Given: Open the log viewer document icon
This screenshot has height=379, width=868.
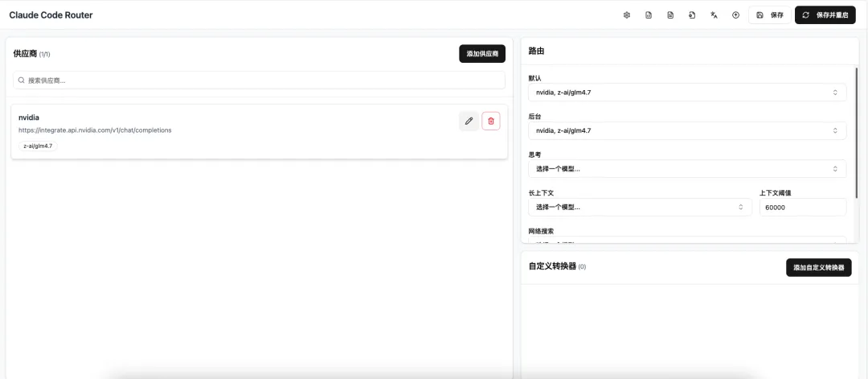Looking at the screenshot, I should click(670, 15).
